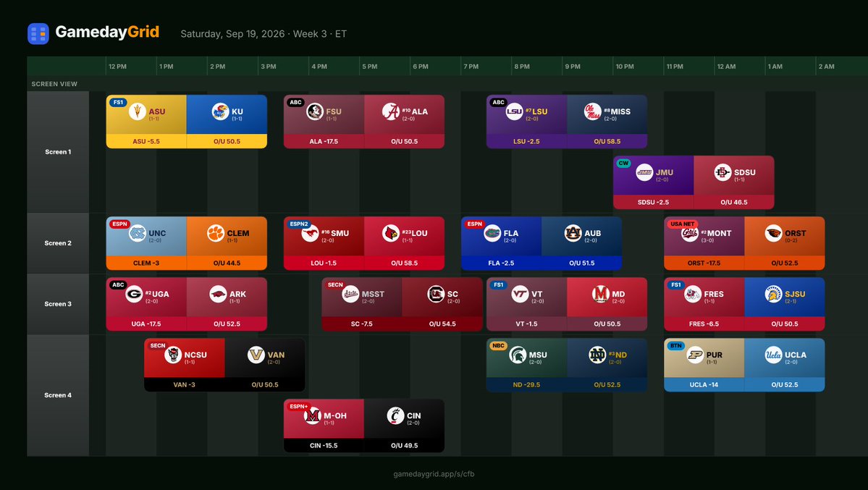This screenshot has width=868, height=490.
Task: Click the NC State wolf logo
Action: (173, 355)
